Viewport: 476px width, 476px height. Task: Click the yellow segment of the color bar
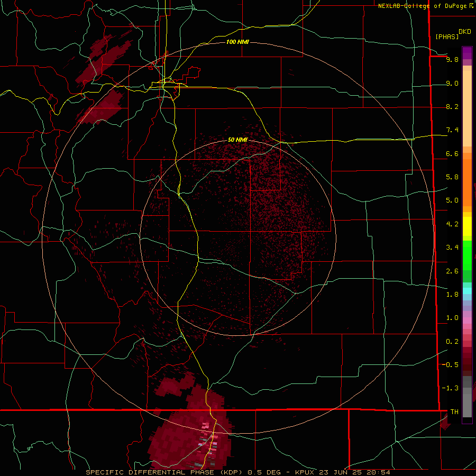pyautogui.click(x=467, y=226)
